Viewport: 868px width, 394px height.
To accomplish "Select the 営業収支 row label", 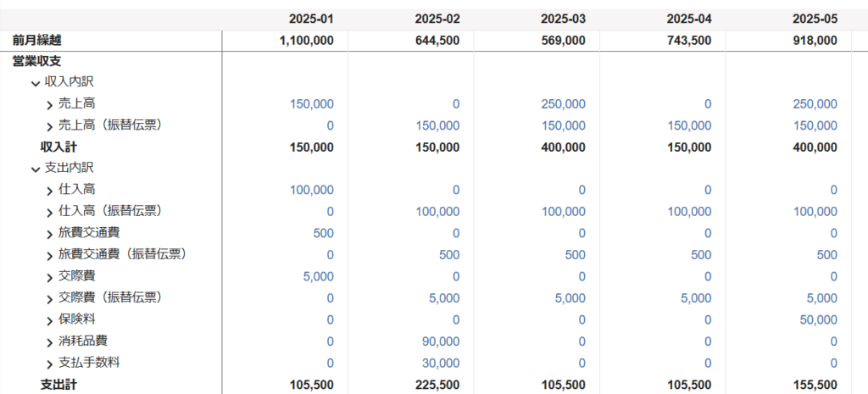I will (37, 61).
